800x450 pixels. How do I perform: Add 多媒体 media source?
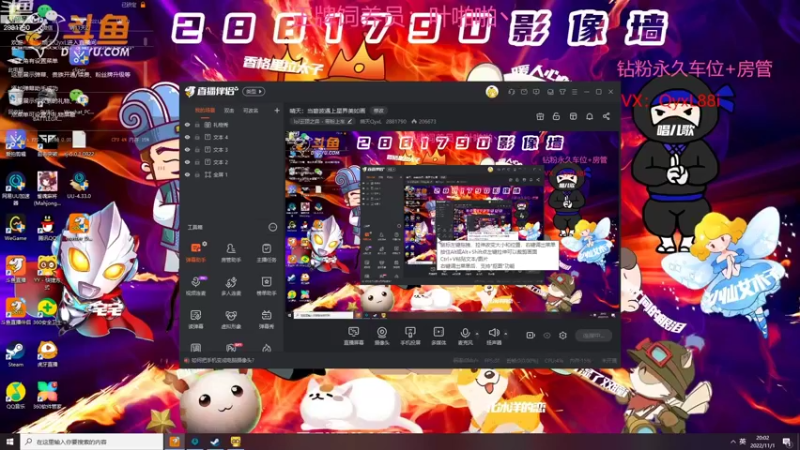point(439,336)
